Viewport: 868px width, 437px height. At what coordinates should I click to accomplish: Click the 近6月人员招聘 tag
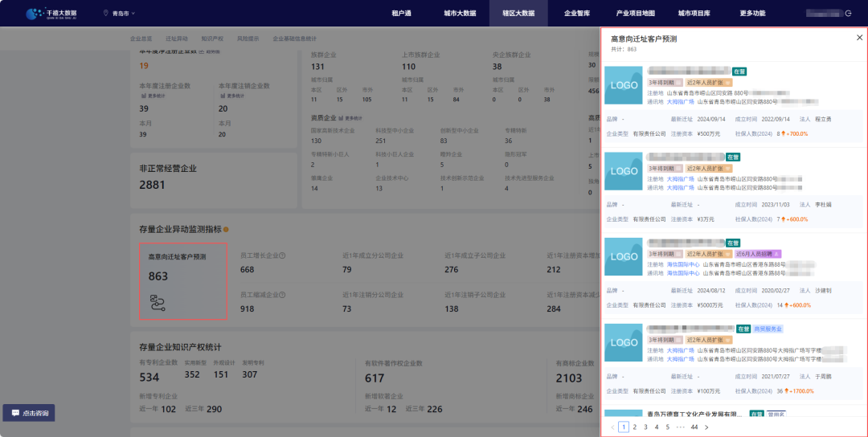[x=757, y=254]
